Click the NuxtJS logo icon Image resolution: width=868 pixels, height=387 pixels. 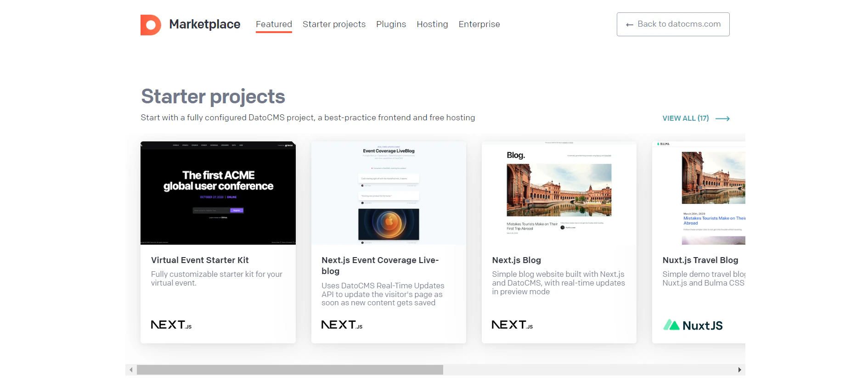[x=693, y=325]
